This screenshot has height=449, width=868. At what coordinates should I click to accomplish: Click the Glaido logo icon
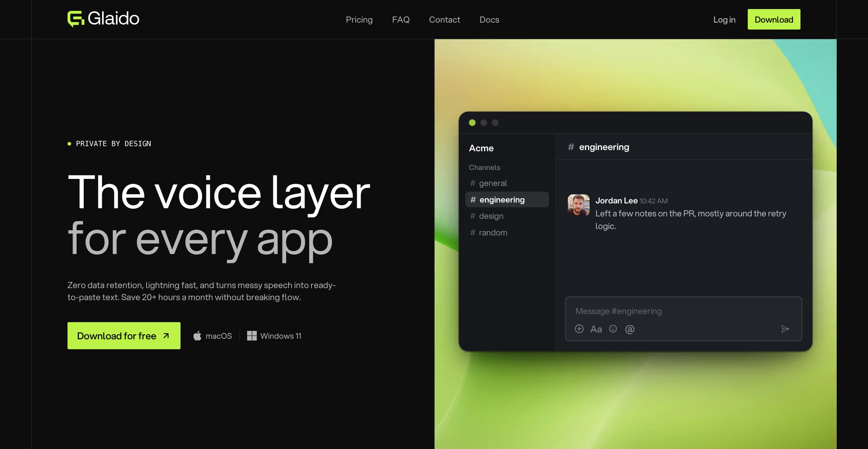point(76,19)
